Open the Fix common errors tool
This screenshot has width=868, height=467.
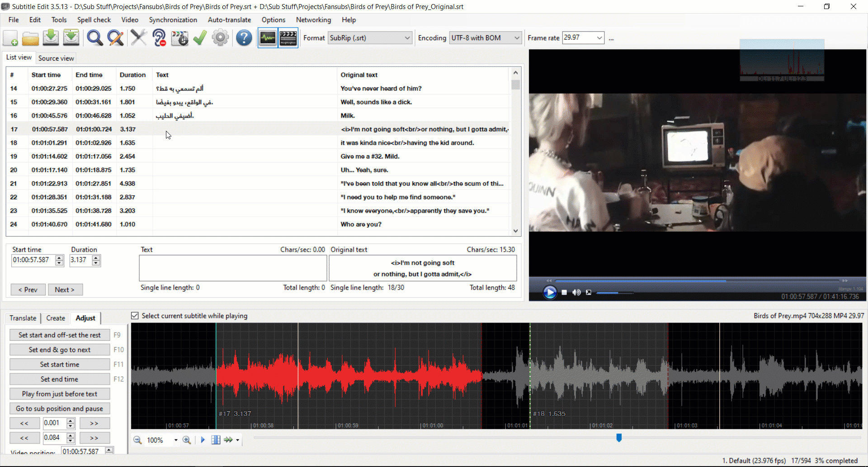(x=138, y=38)
